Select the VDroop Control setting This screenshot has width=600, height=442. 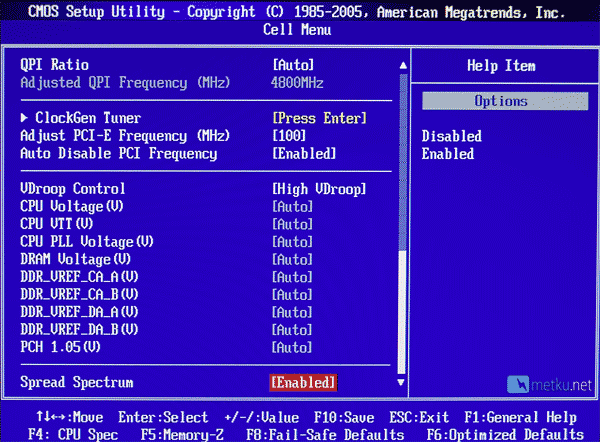click(x=73, y=189)
